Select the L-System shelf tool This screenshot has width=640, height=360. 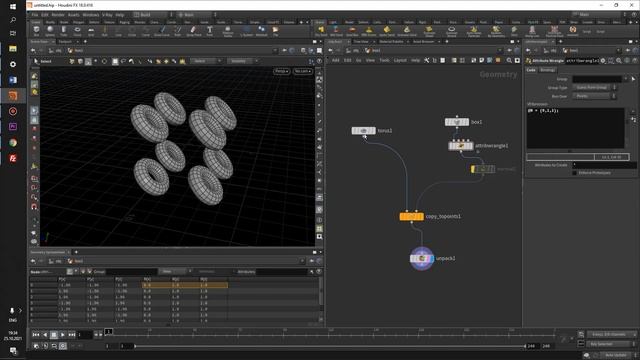tap(246, 31)
